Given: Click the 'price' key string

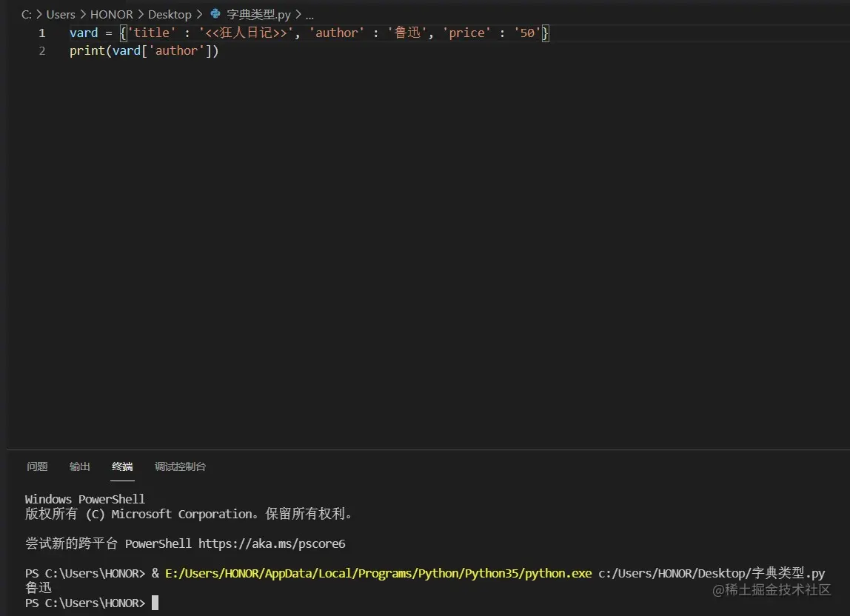Looking at the screenshot, I should 466,33.
